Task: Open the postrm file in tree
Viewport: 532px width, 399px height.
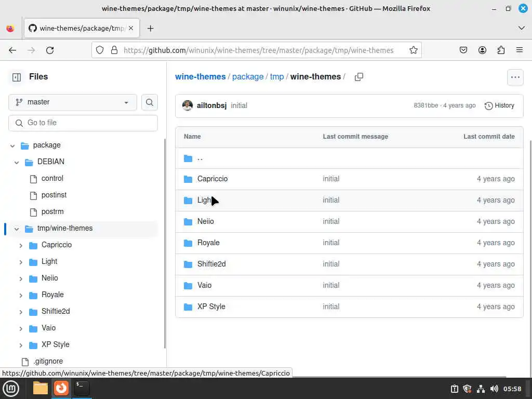Action: 52,211
